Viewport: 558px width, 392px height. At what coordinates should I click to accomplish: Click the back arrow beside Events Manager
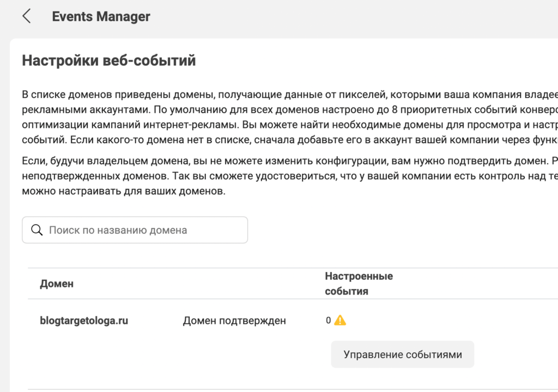26,16
